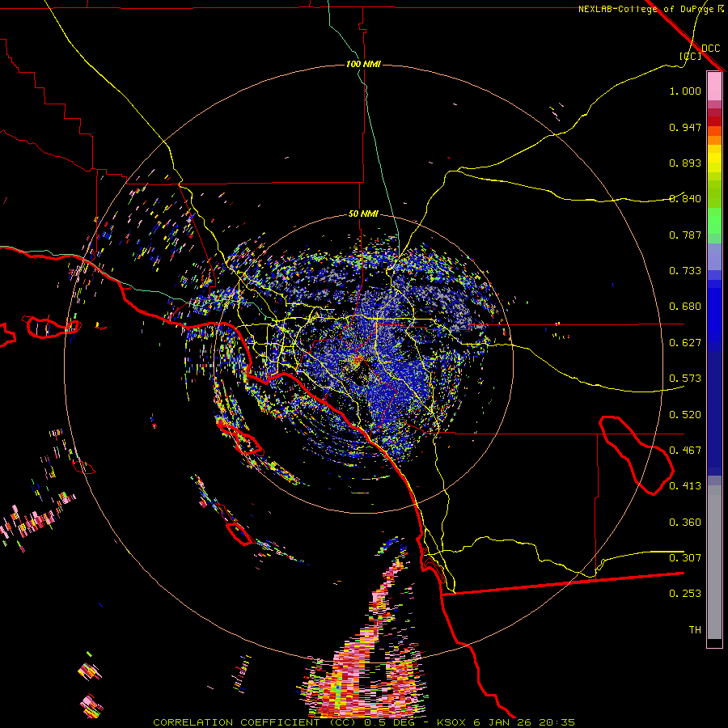Screen dimensions: 728x728
Task: Click the 0.840 scale value
Action: (685, 199)
